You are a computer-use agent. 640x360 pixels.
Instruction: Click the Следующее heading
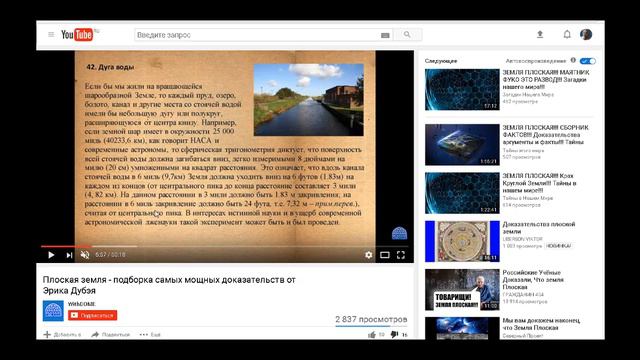441,61
